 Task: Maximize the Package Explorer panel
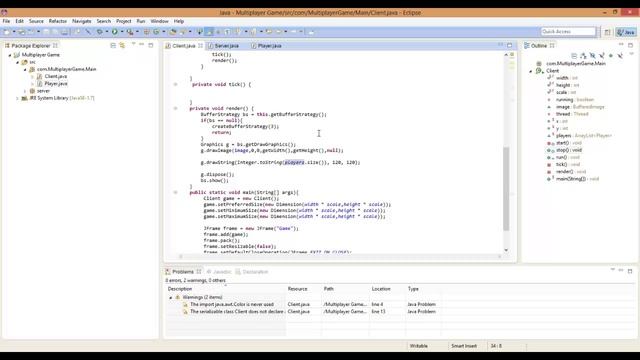tap(151, 45)
